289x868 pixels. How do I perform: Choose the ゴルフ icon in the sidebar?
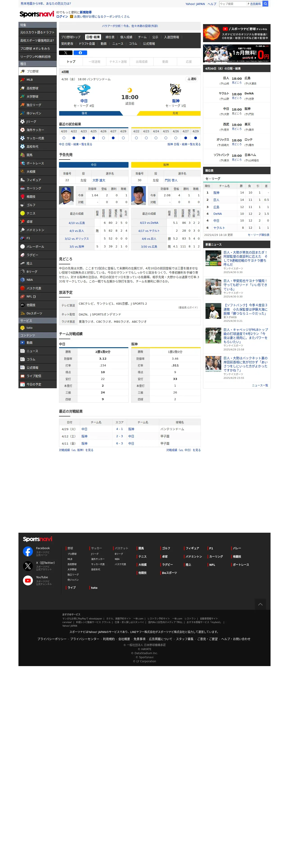(23, 205)
